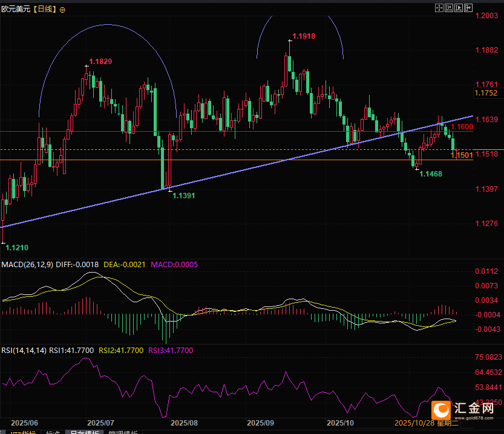Open the 标准 bottom tab

[x=53, y=432]
